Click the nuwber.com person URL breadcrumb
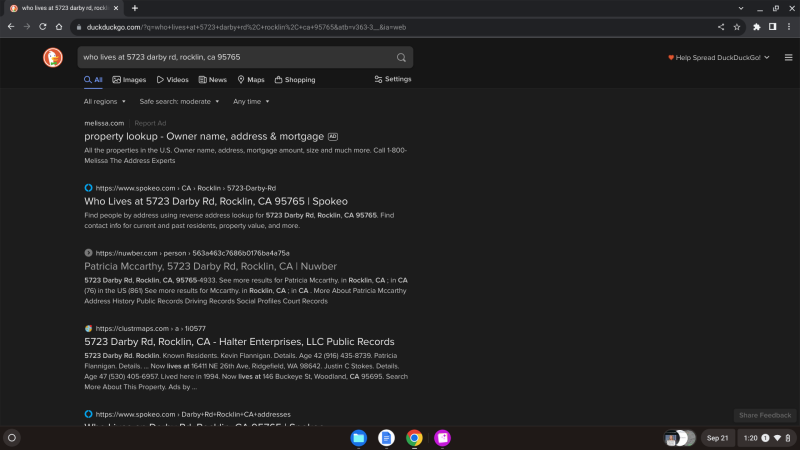800x450 pixels. pos(192,253)
